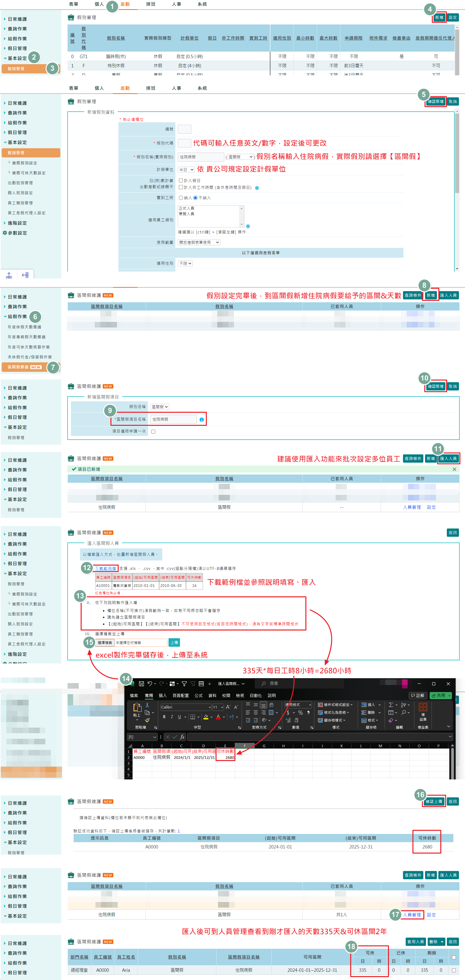The image size is (465, 980).
Task: Open the Excel 插入 ribbon tab
Action: click(163, 695)
